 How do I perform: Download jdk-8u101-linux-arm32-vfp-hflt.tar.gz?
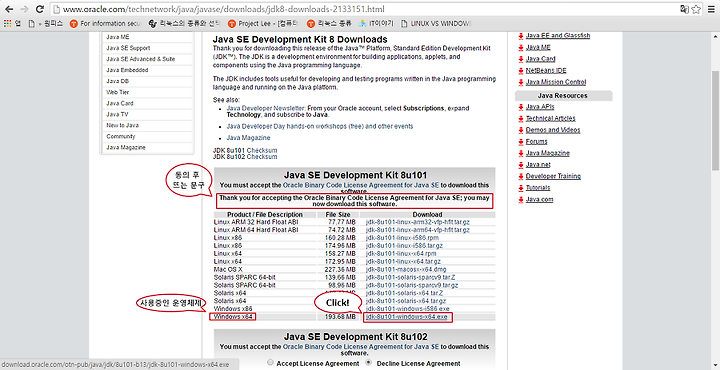418,222
